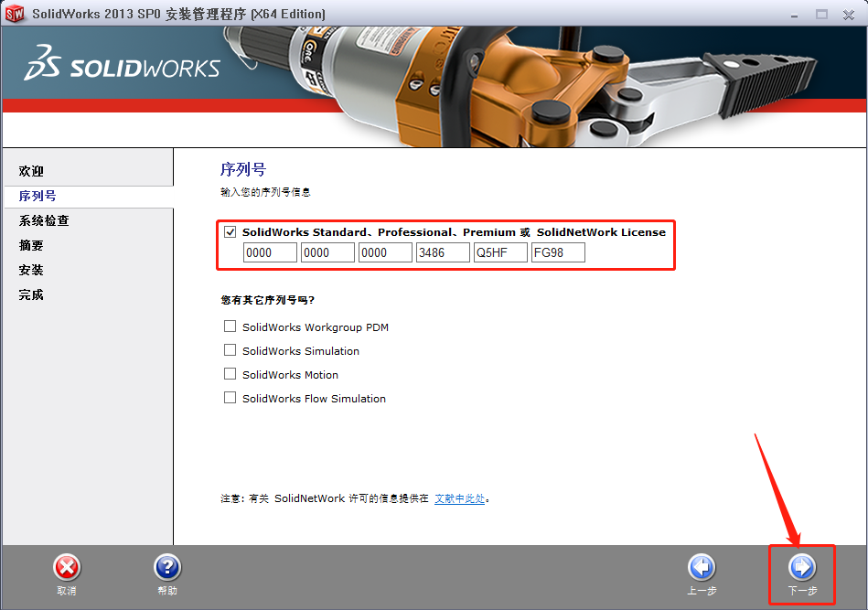Jump to the 完成 step in the sidebar
This screenshot has height=610, width=868.
tap(31, 294)
